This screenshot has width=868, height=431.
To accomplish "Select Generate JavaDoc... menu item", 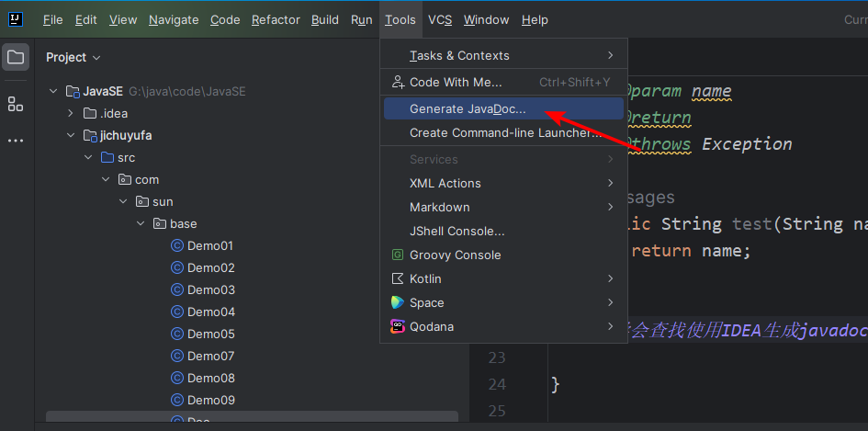I will pyautogui.click(x=503, y=109).
